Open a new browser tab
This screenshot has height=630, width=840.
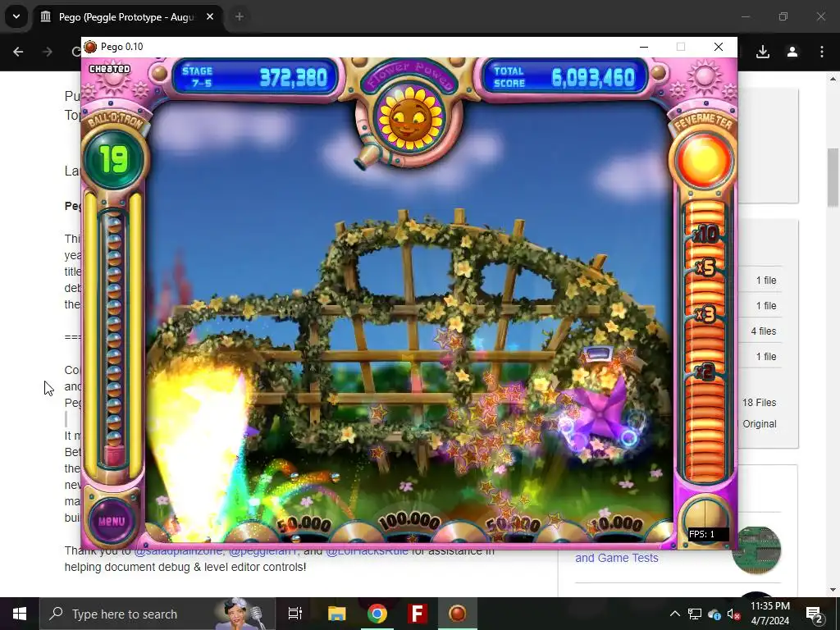point(240,17)
